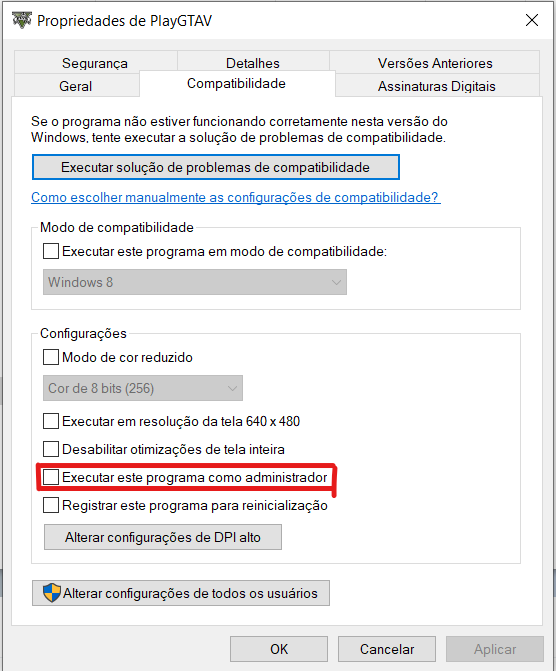Open the Detalhes tab

[253, 63]
